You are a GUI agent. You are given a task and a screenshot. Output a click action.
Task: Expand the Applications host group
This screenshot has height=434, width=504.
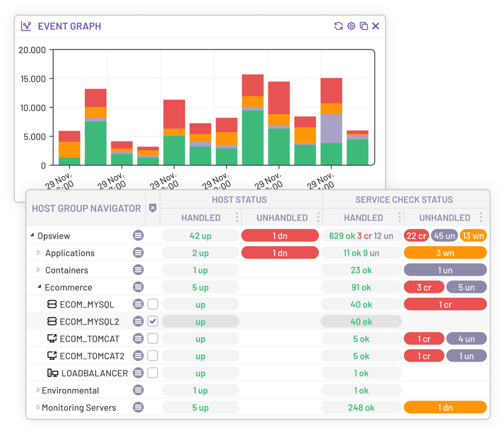click(39, 253)
